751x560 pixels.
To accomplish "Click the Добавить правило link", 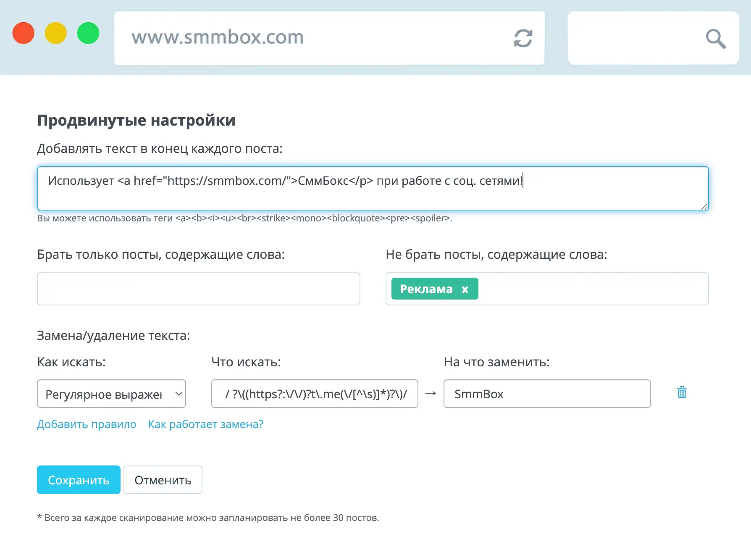I will tap(87, 424).
